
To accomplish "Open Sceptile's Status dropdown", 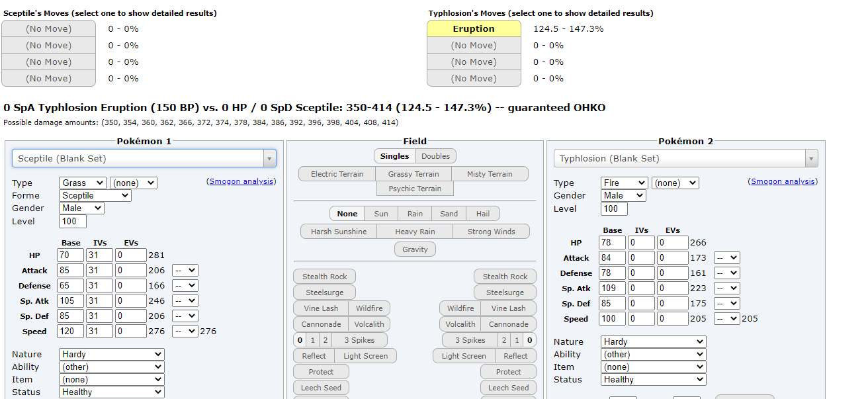I will coord(111,392).
